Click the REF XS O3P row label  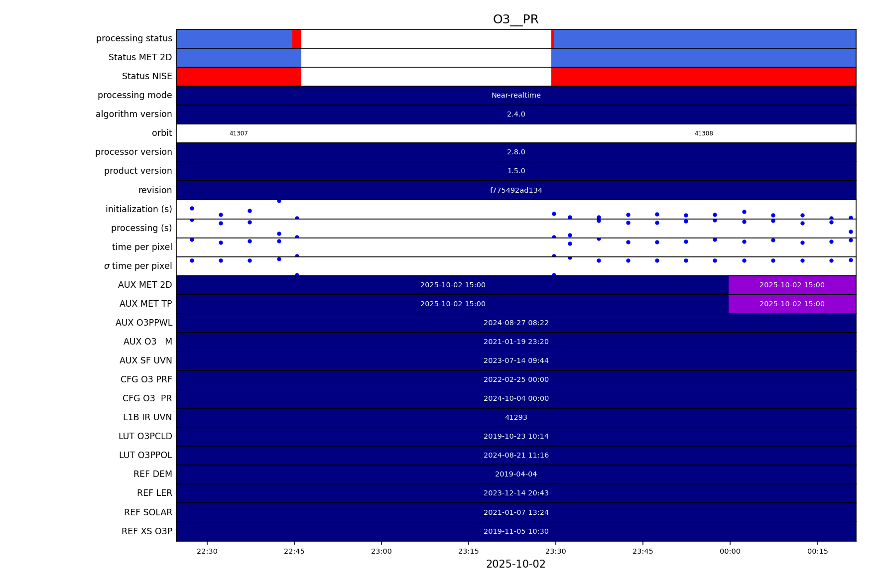(x=146, y=531)
